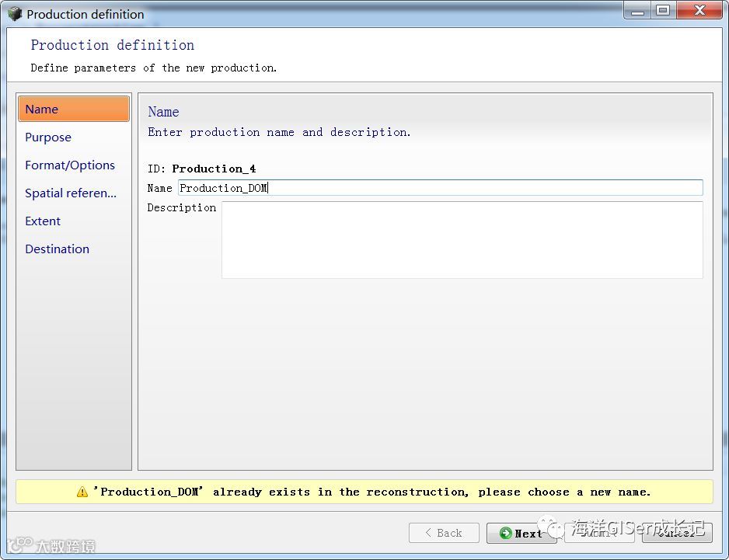Screen dimensions: 729x560
Task: Click 'Define parameters of the new production.' text
Action: click(x=153, y=68)
